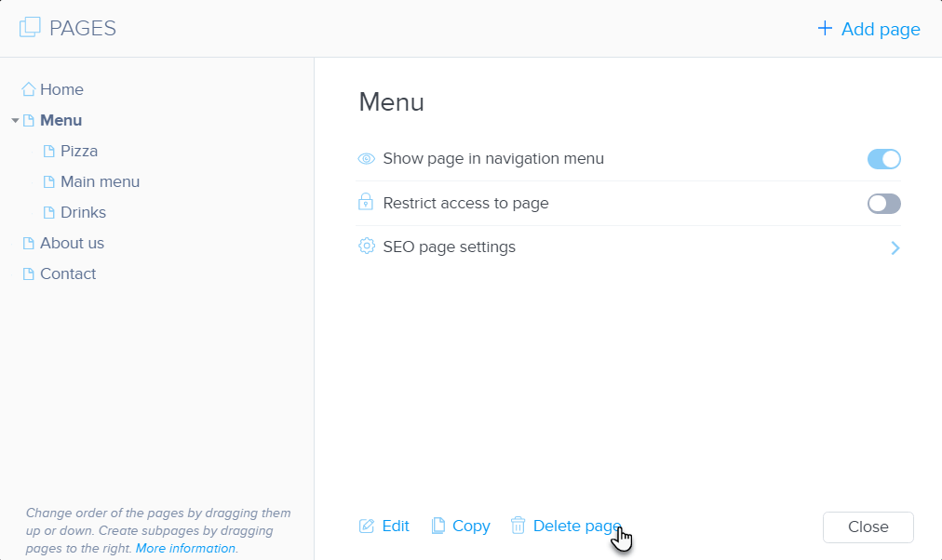Click the plus icon next to Add page

coord(825,29)
